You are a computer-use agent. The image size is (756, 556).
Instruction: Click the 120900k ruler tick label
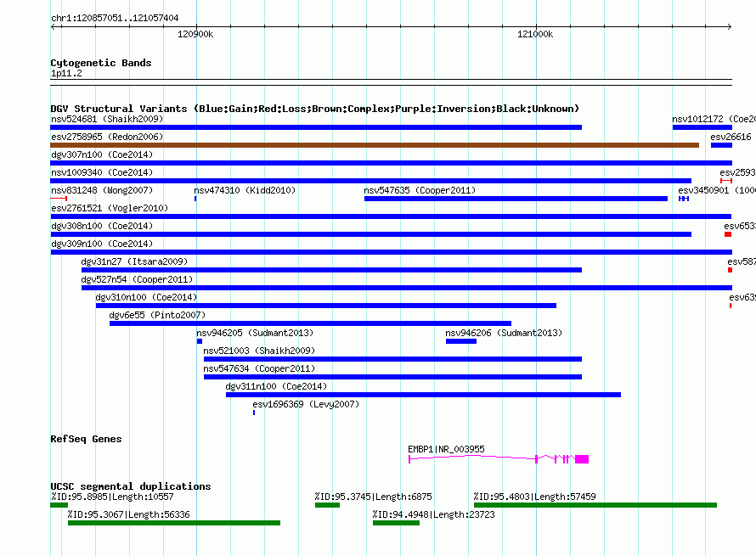coord(195,34)
